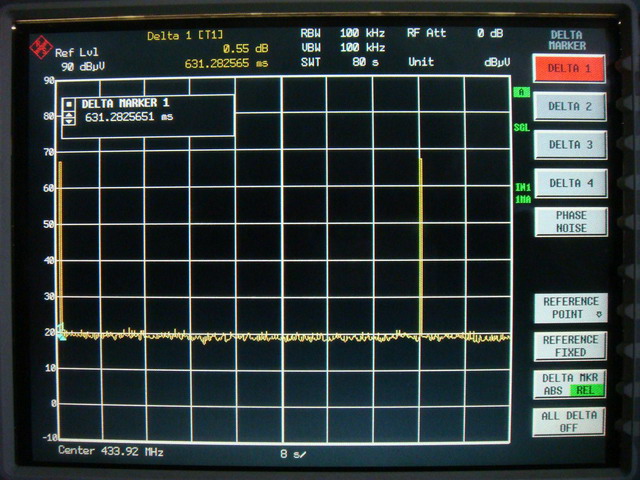Click 'Center 433.92 MHz' readout
640x480 pixels.
(x=111, y=451)
